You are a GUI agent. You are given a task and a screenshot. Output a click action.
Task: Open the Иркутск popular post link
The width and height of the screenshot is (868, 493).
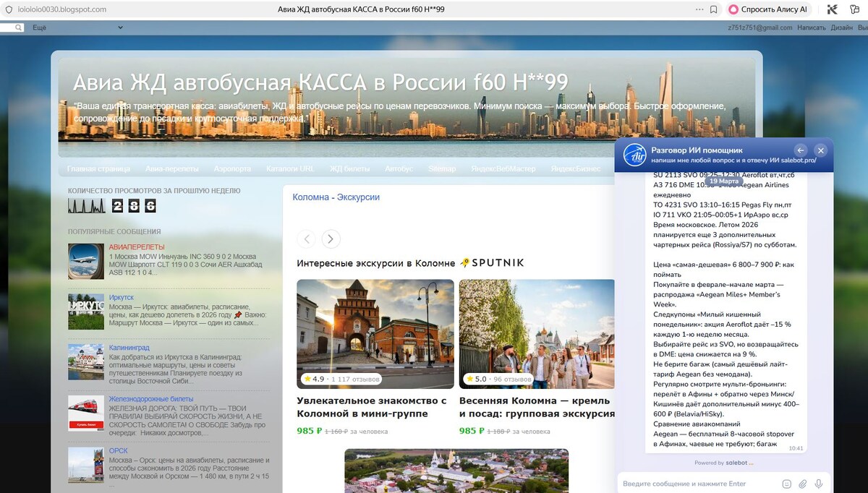(x=122, y=297)
